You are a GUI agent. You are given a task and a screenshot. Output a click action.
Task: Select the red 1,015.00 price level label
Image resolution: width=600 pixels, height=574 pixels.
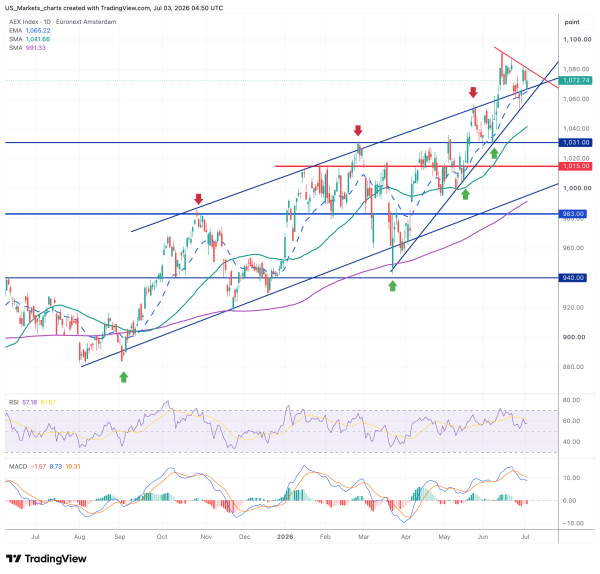point(576,166)
